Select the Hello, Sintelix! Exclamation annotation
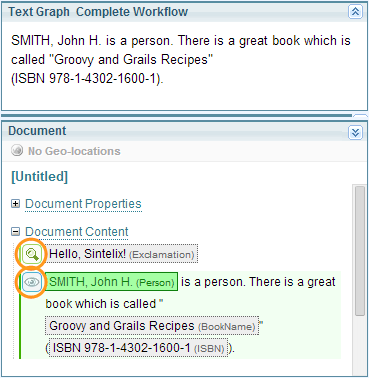This screenshot has width=369, height=378. tap(122, 254)
